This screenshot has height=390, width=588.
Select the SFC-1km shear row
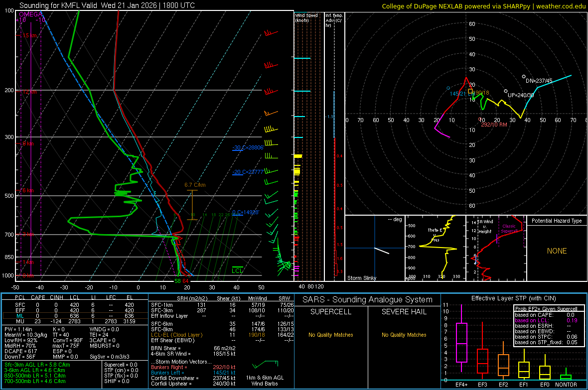tap(222, 305)
